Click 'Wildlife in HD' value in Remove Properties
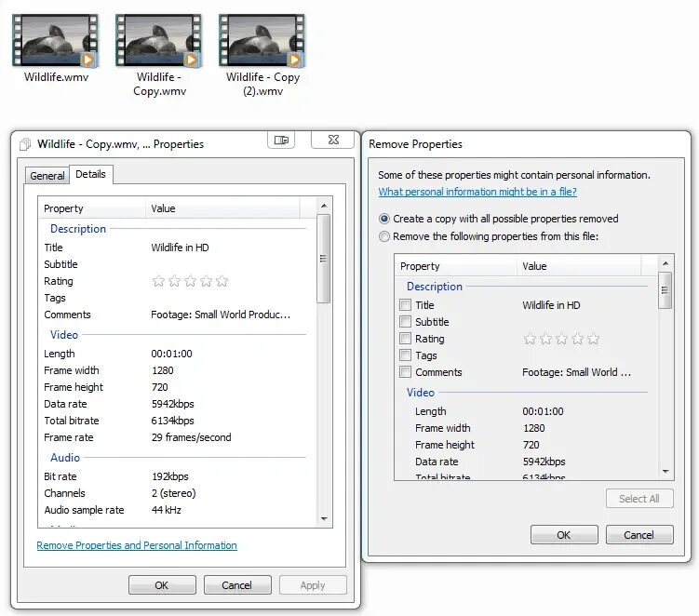The image size is (699, 616). point(551,305)
